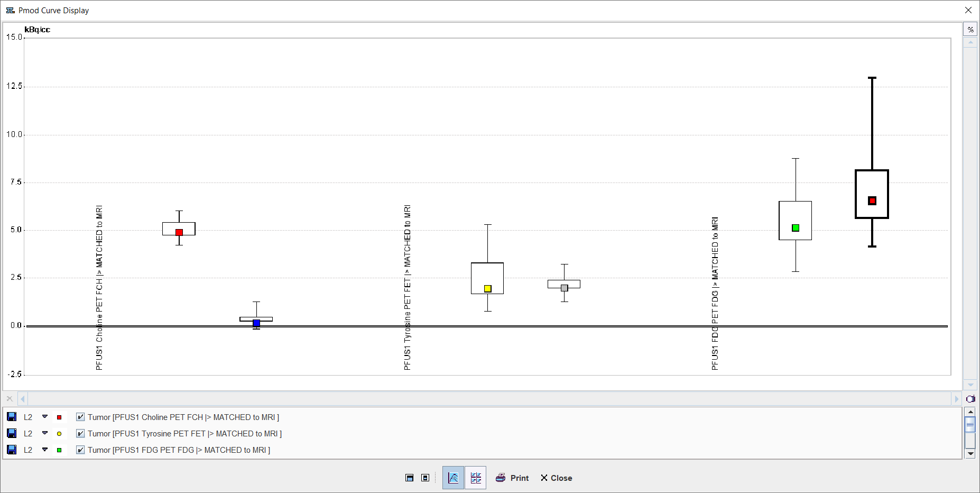Screen dimensions: 980x493
Task: Expand the options arrow for FDG curve row
Action: [x=45, y=450]
